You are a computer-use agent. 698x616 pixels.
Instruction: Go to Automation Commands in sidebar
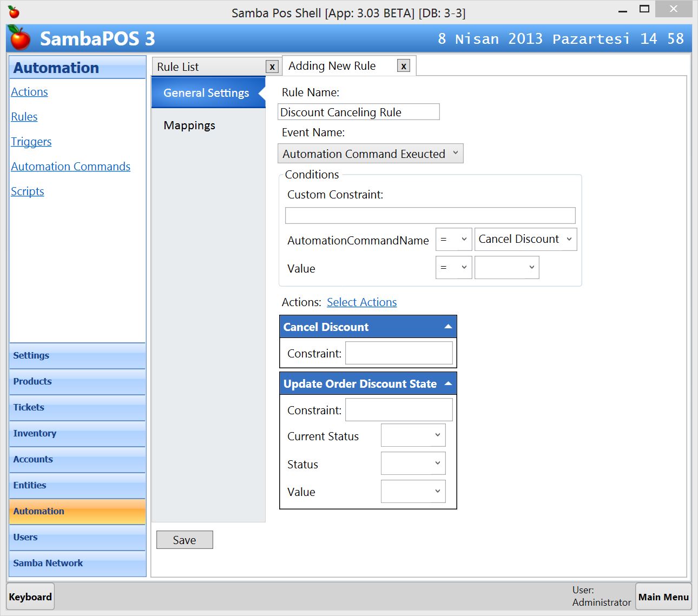pos(71,167)
